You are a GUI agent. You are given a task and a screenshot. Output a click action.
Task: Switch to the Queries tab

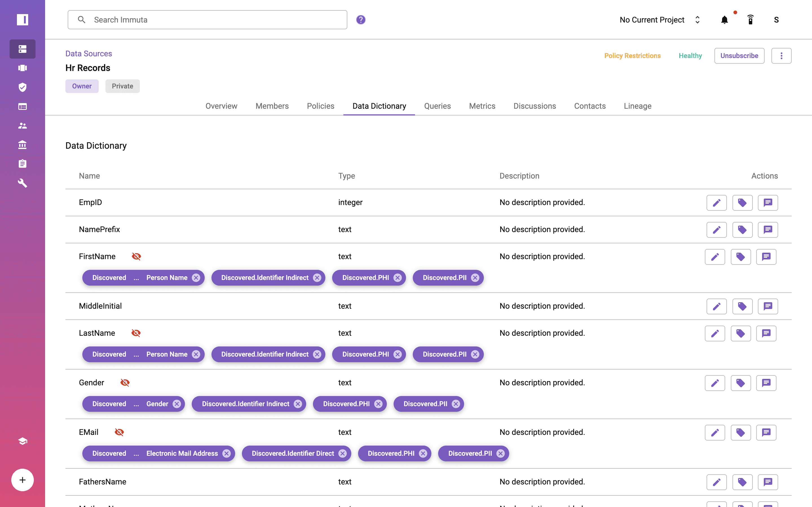click(437, 106)
